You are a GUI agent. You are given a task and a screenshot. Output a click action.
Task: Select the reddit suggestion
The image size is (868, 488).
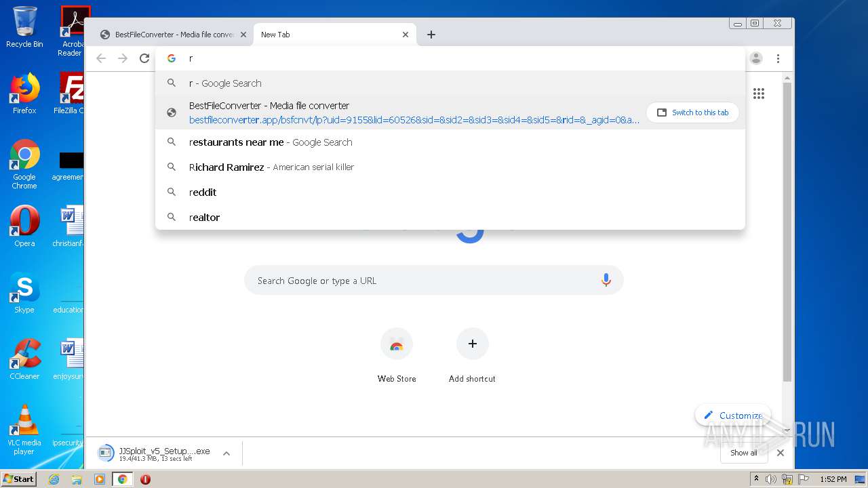point(450,192)
